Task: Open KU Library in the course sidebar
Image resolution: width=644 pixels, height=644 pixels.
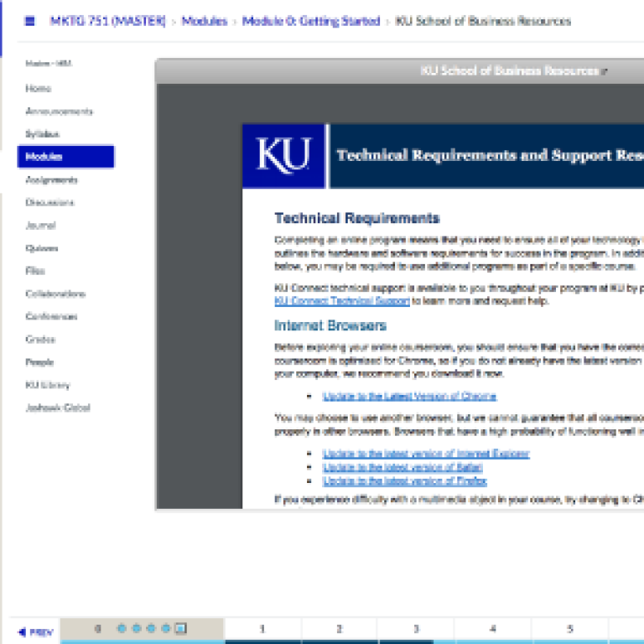Action: pos(48,385)
